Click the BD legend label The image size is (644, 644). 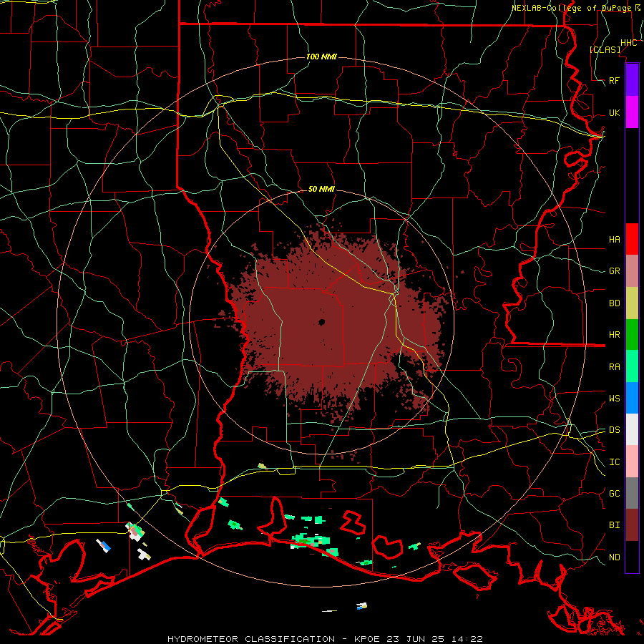(x=615, y=303)
